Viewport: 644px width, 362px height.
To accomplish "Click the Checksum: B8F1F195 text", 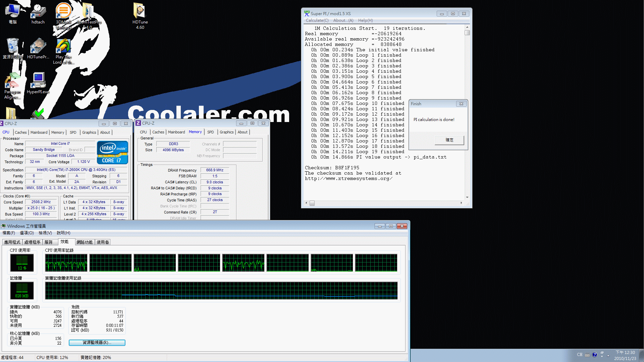I will 332,168.
